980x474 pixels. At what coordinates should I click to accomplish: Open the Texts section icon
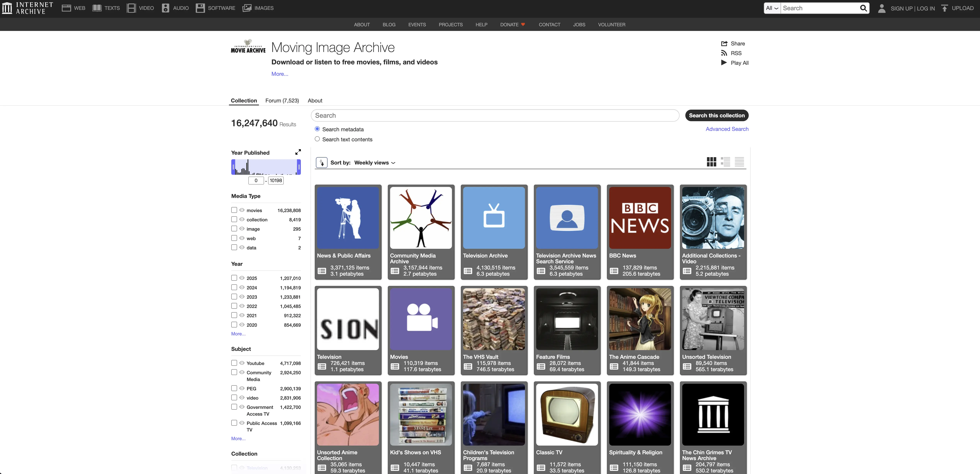click(x=97, y=8)
